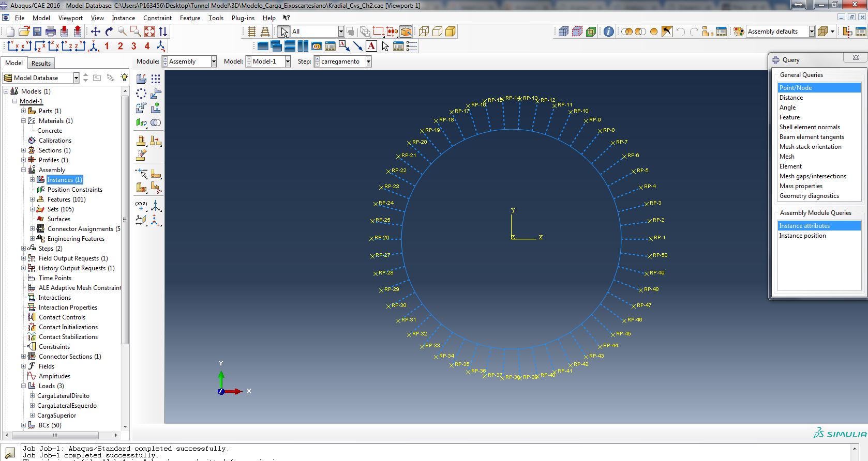Select the Translate Instance tool
The image size is (868, 461).
coord(156,94)
